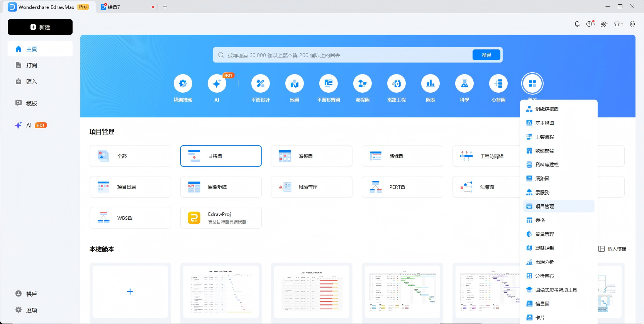644x324 pixels.
Task: Select 市場分析 in the dropdown menu
Action: pos(559,262)
